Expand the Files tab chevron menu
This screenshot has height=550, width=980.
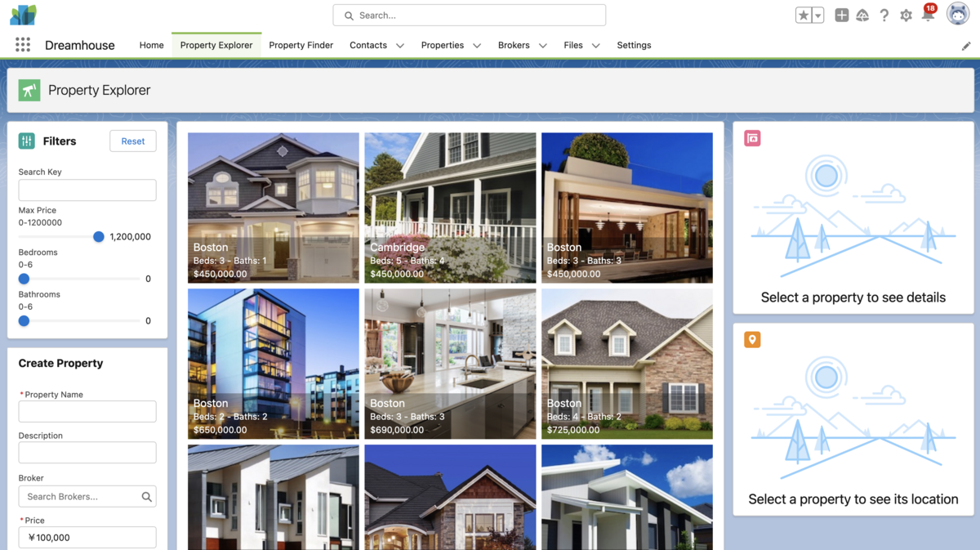pyautogui.click(x=596, y=46)
